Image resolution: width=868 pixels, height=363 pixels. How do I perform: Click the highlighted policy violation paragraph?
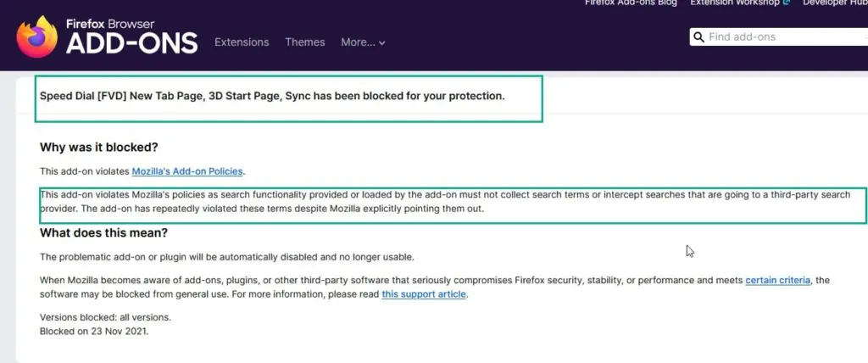[444, 202]
